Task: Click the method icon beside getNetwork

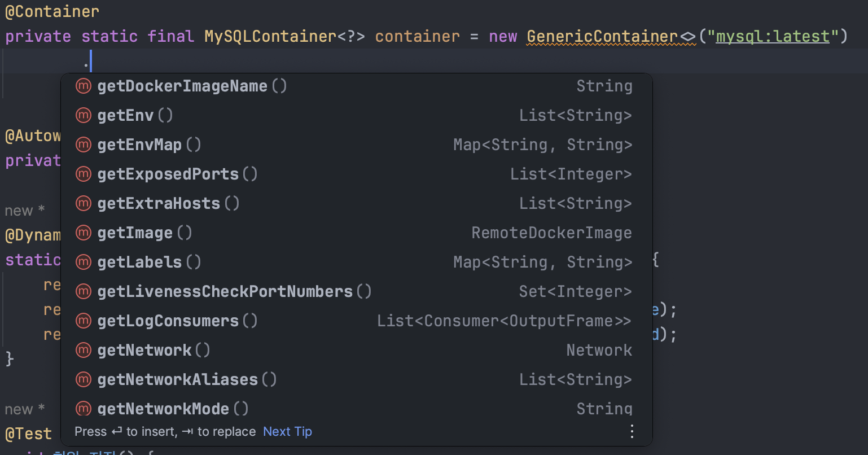Action: click(84, 350)
